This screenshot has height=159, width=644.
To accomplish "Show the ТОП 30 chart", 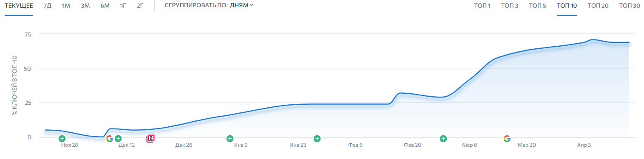I will [630, 6].
